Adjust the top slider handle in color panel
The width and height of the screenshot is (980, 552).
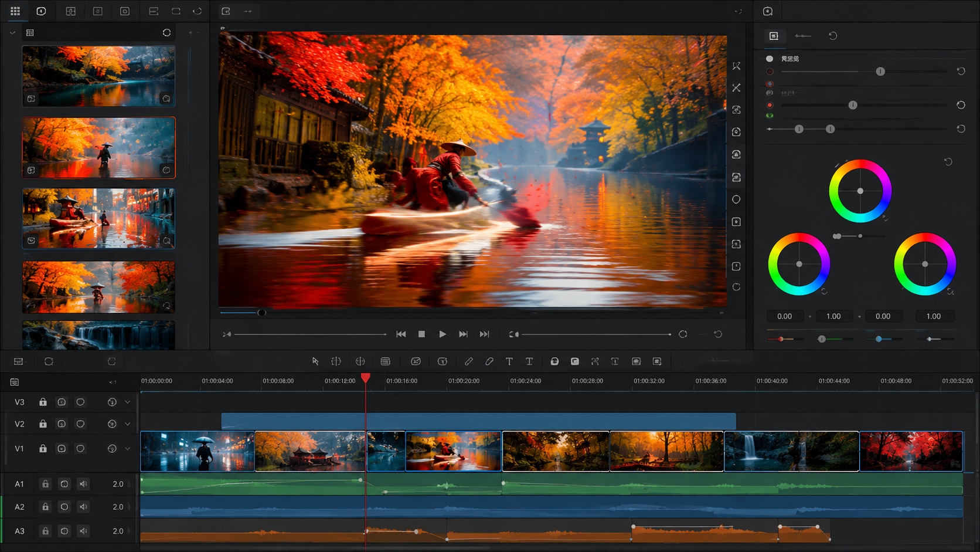pyautogui.click(x=880, y=72)
